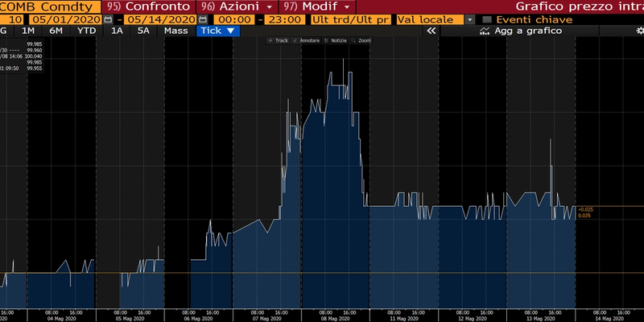644x322 pixels.
Task: Click the Agg a grafico button
Action: point(519,31)
